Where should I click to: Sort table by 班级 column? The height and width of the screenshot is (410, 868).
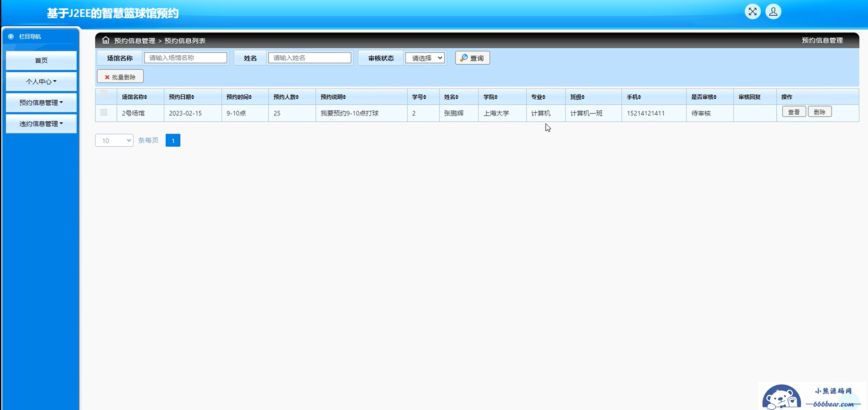click(x=578, y=97)
